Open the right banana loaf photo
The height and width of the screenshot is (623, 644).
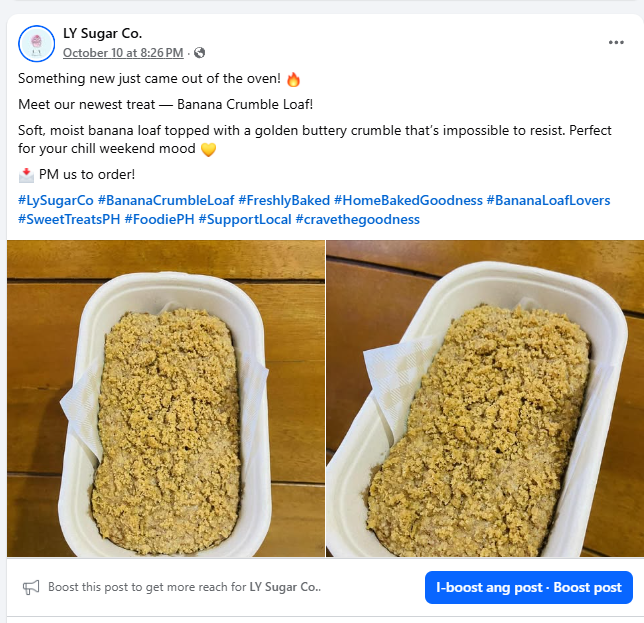pos(485,398)
